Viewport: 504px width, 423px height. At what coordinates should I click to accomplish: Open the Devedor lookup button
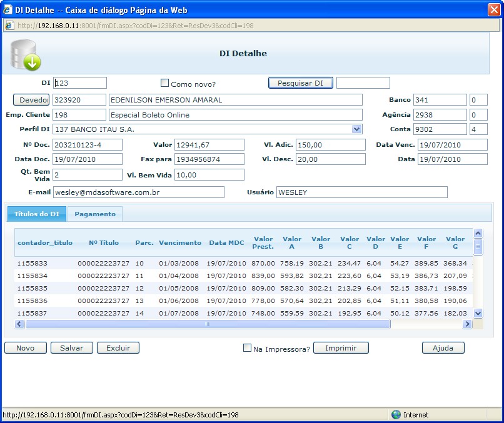click(x=31, y=100)
